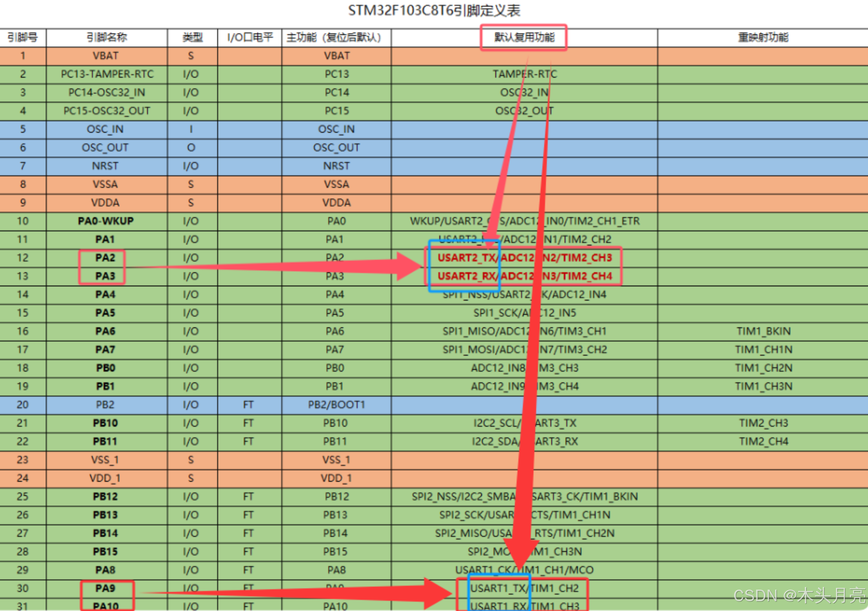The width and height of the screenshot is (868, 611).
Task: Click the USART1_CK/TIM1_CH1/MCO cell
Action: [524, 570]
